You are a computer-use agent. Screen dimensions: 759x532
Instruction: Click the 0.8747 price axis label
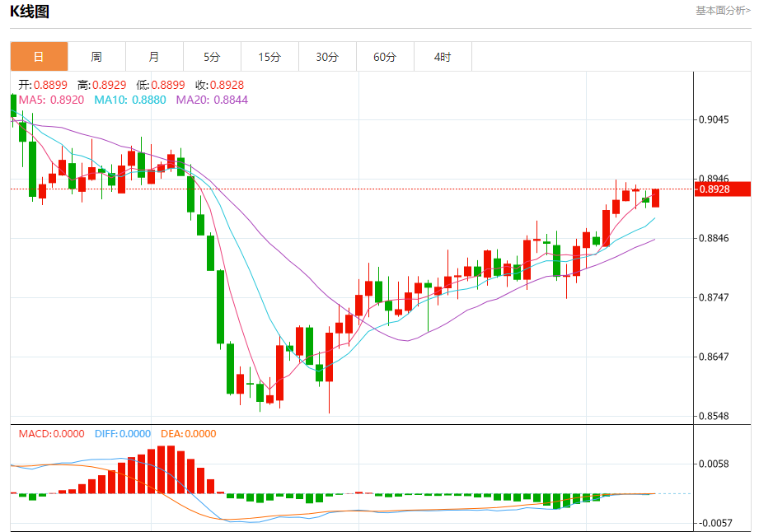click(714, 297)
